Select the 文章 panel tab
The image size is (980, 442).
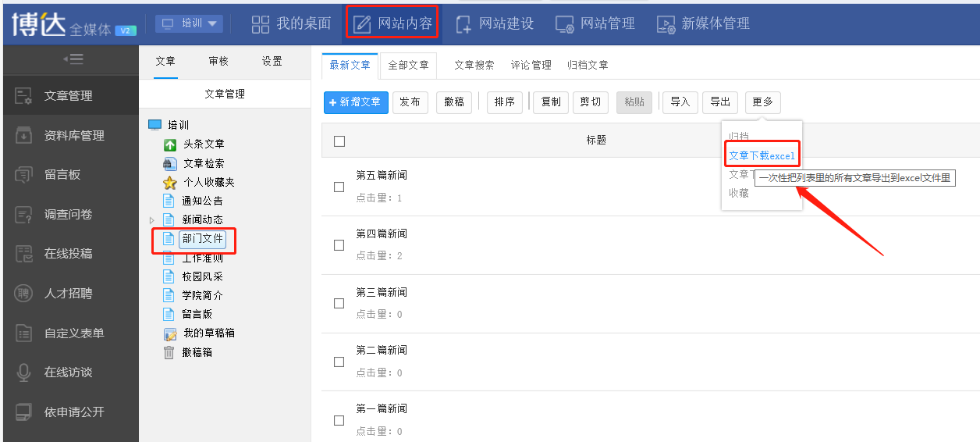pos(165,62)
